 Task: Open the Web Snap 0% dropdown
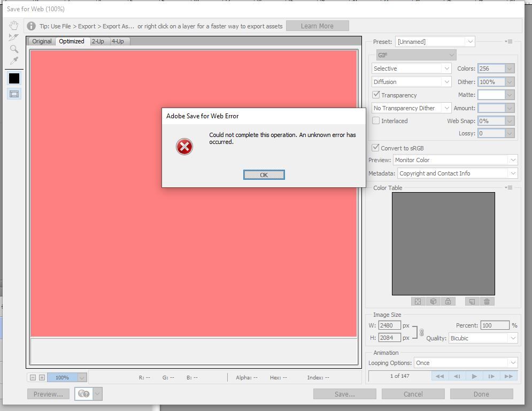(x=509, y=121)
